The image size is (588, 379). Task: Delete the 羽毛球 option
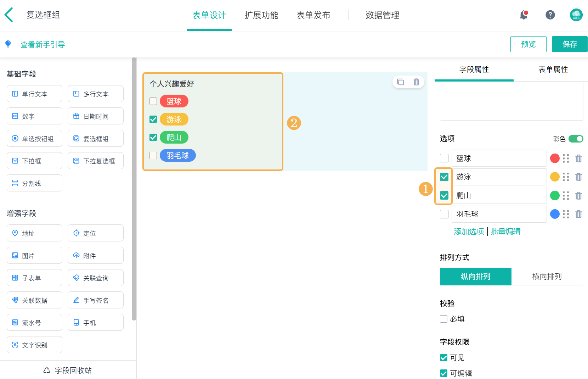point(578,214)
